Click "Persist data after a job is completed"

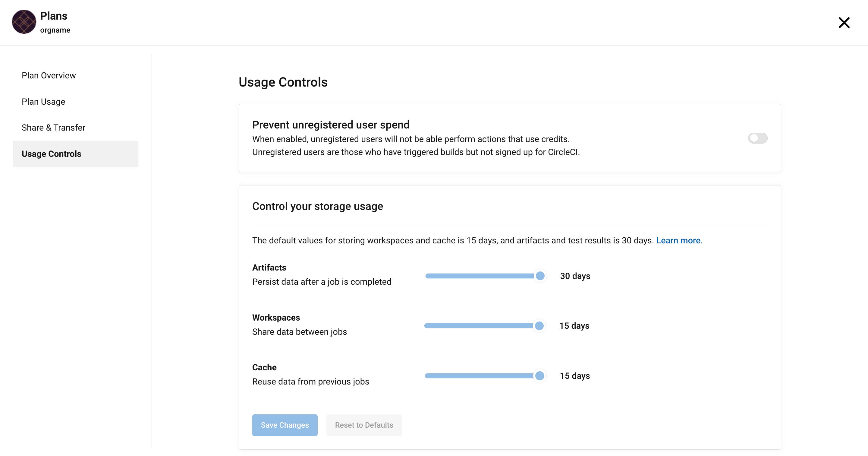(x=322, y=282)
